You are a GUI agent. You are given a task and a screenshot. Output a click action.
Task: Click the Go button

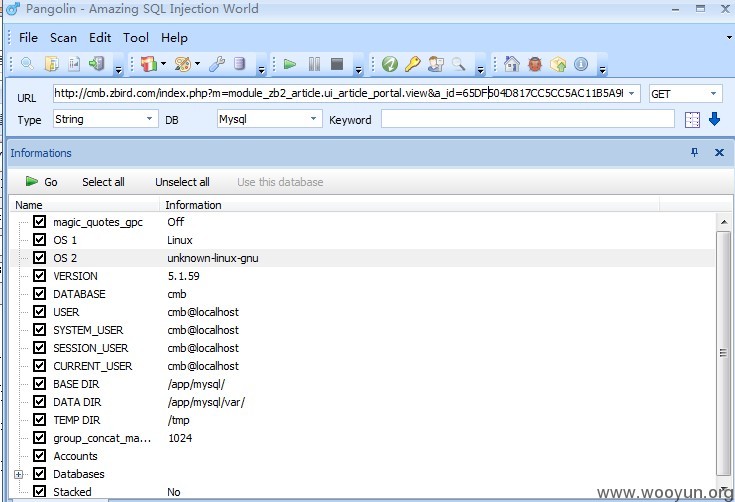41,182
